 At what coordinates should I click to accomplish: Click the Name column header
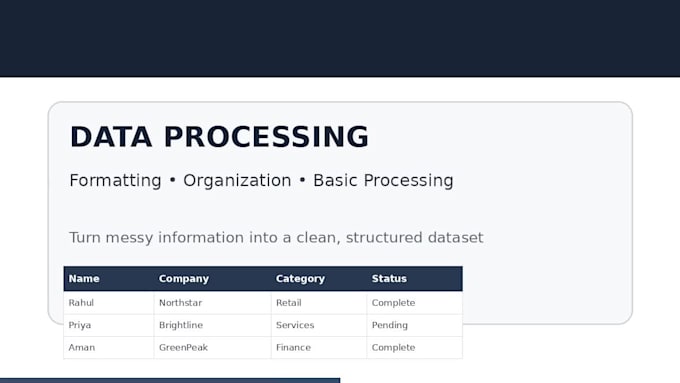coord(109,279)
